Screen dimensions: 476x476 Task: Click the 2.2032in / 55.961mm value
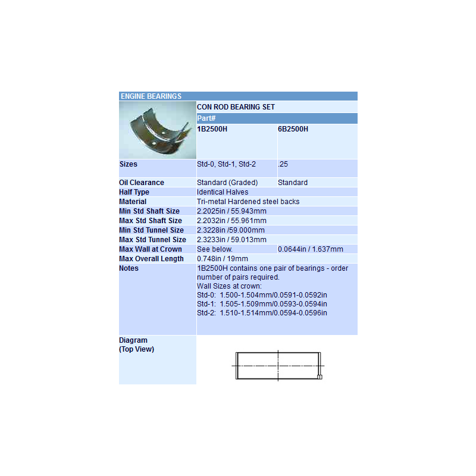click(x=231, y=221)
